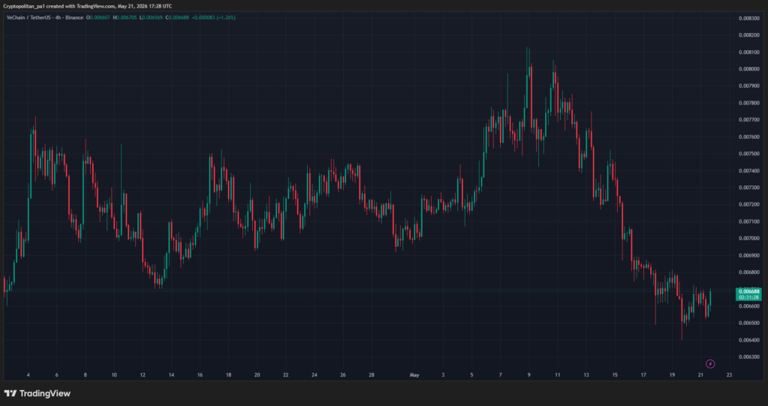Click the low value L0.006569
The height and width of the screenshot is (406, 768).
[151, 18]
